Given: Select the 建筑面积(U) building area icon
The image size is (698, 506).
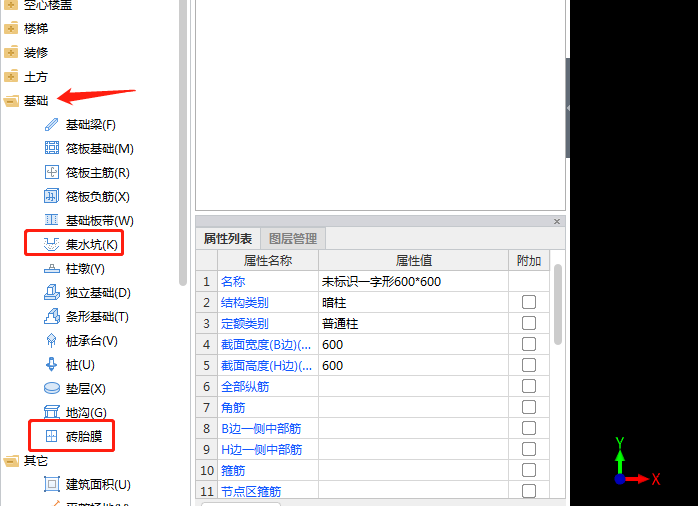Looking at the screenshot, I should (52, 484).
